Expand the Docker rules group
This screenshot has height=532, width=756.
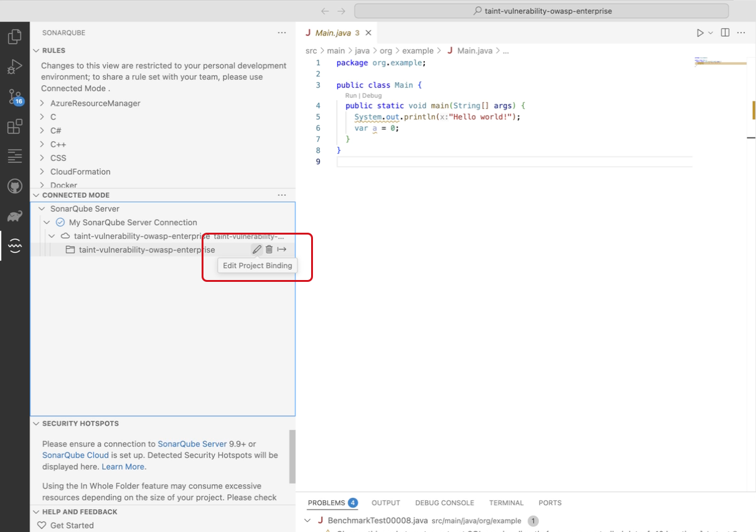[x=42, y=185]
